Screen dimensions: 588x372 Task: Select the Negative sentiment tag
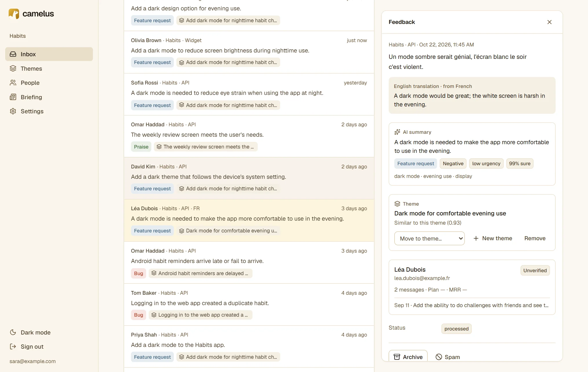(453, 164)
